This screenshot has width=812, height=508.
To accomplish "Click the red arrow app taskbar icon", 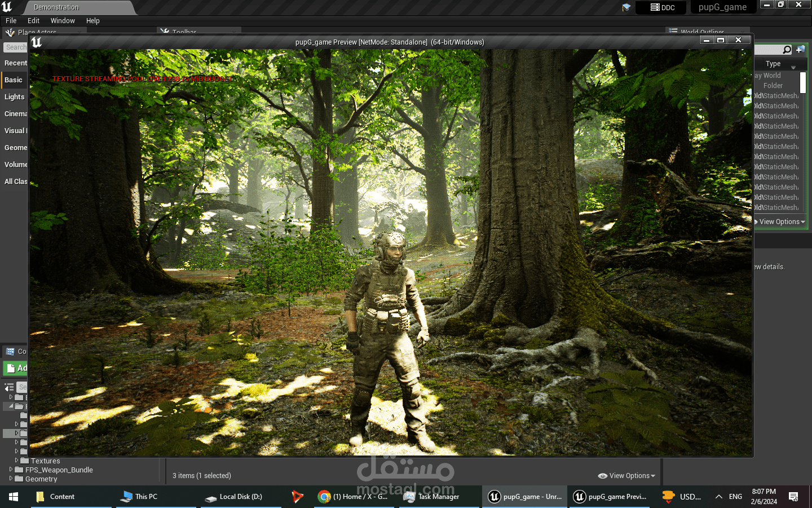I will [297, 497].
